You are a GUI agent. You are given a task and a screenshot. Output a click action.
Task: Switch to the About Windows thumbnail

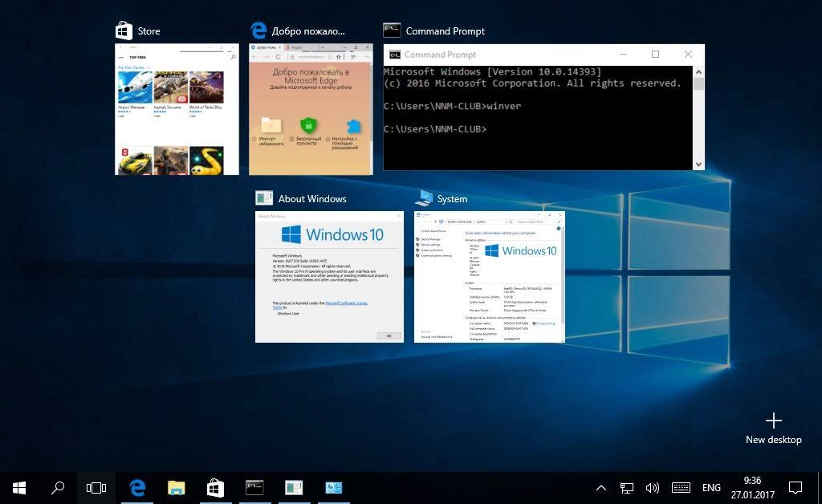(x=329, y=277)
